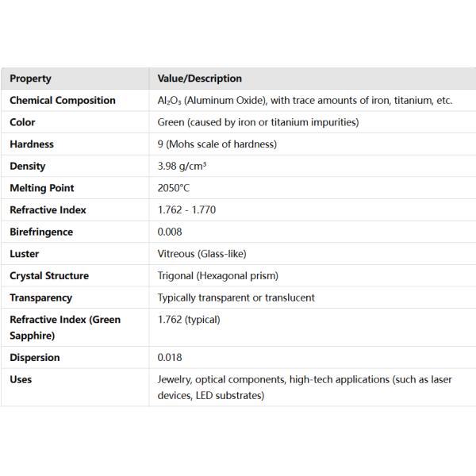Click the Green color description text
476x476 pixels.
tap(258, 122)
